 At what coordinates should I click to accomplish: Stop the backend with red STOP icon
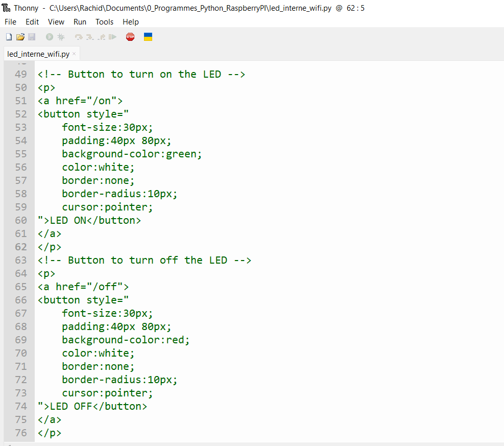pos(130,37)
